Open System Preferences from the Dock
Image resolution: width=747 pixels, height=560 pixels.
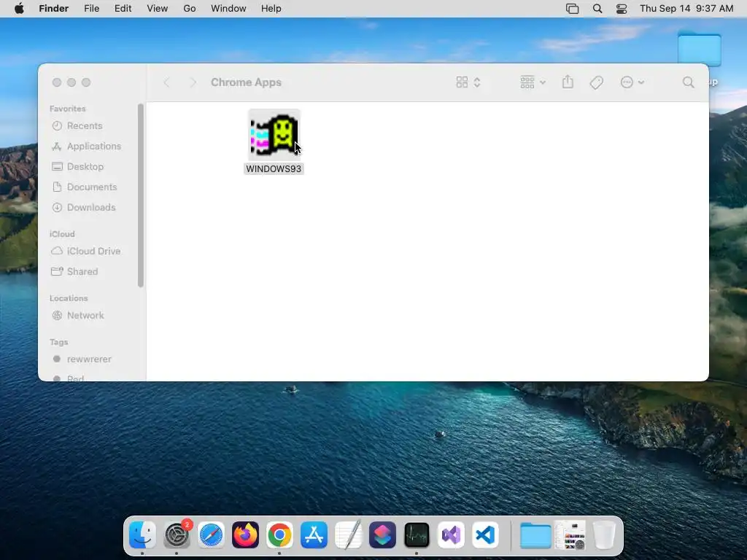click(x=177, y=534)
